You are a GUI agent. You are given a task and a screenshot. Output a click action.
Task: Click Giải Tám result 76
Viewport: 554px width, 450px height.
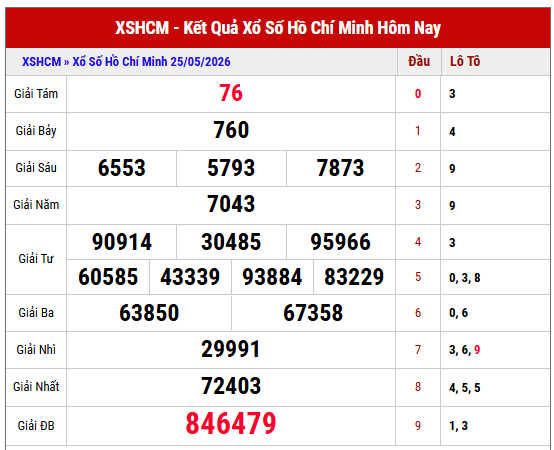click(x=231, y=93)
